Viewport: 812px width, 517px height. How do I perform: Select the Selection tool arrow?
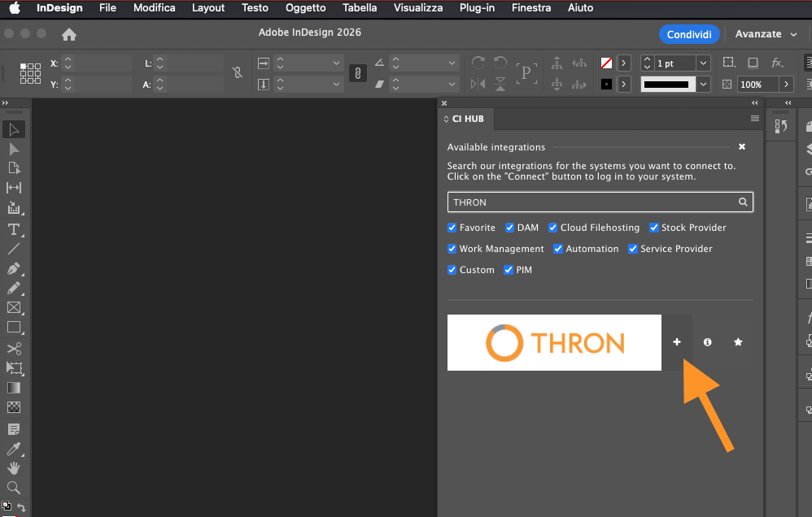click(14, 129)
